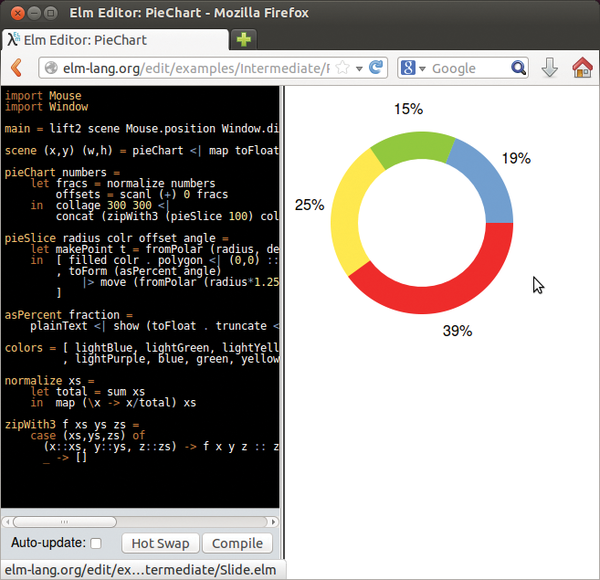Screen dimensions: 600x580
Task: Click the 39% label
Action: (457, 331)
